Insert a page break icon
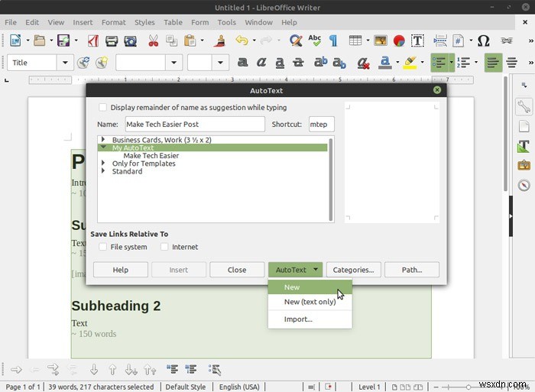Viewport: 535px width, 392px height. tap(439, 40)
